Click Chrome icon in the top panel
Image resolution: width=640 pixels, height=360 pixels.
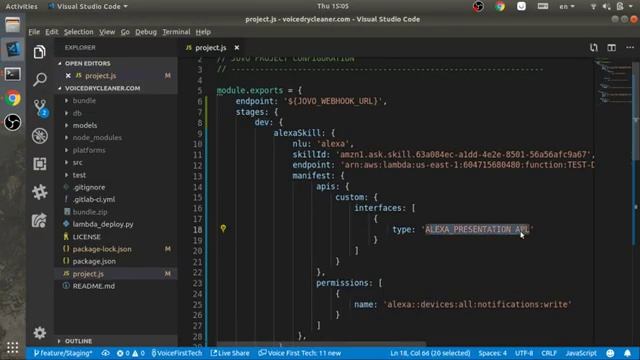500,6
